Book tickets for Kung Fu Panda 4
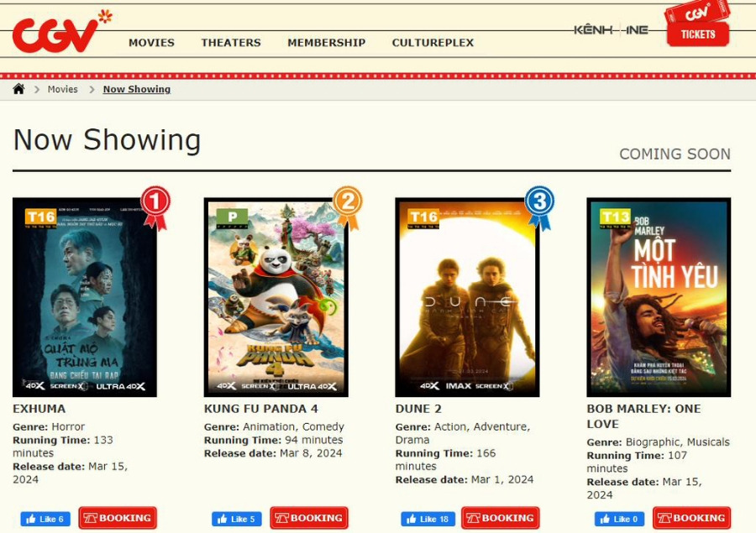Screen dimensions: 756x533 (x=309, y=518)
